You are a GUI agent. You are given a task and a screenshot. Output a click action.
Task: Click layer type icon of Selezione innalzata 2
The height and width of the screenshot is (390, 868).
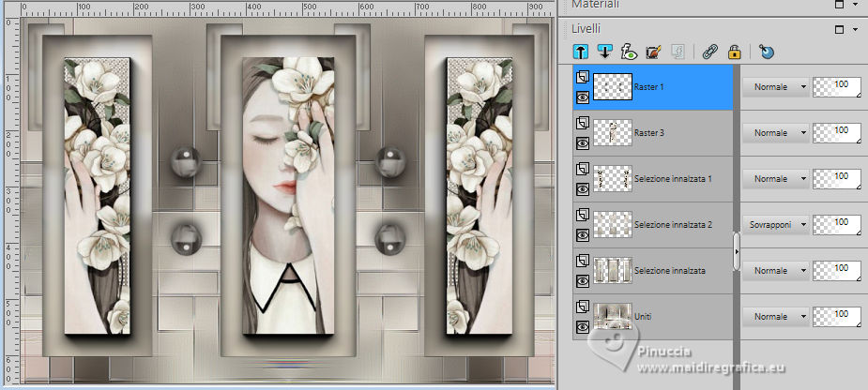(x=583, y=216)
